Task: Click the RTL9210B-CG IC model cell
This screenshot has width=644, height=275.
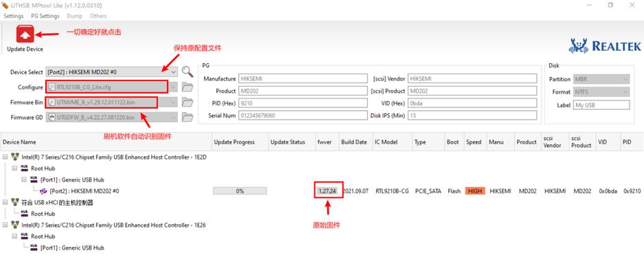Action: click(392, 190)
